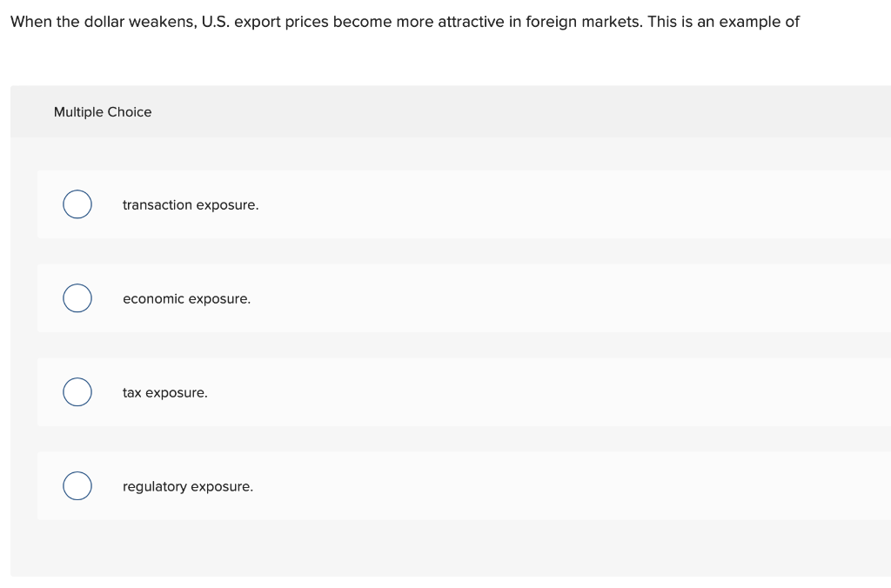Click the Multiple Choice header label
Viewport: 891px width, 588px height.
click(103, 112)
